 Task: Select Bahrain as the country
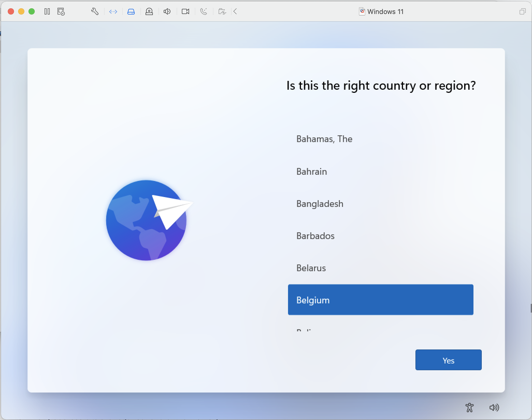coord(312,172)
